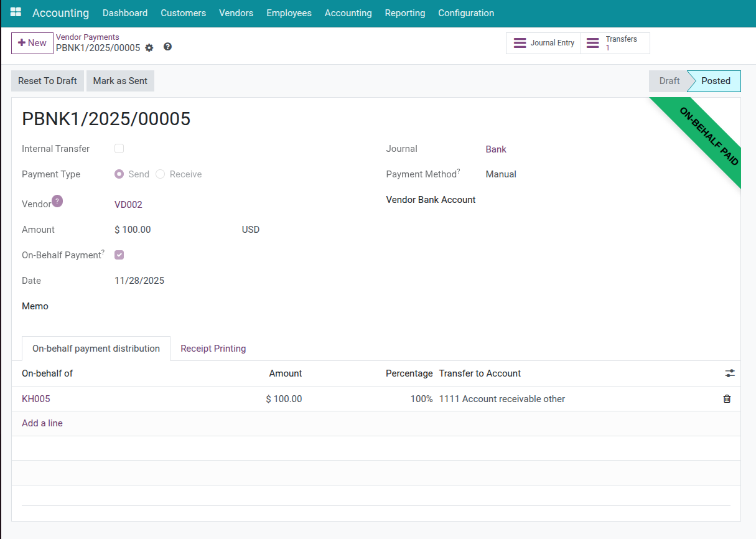Viewport: 756px width, 539px height.
Task: Select the Receive payment type radio
Action: (x=161, y=174)
